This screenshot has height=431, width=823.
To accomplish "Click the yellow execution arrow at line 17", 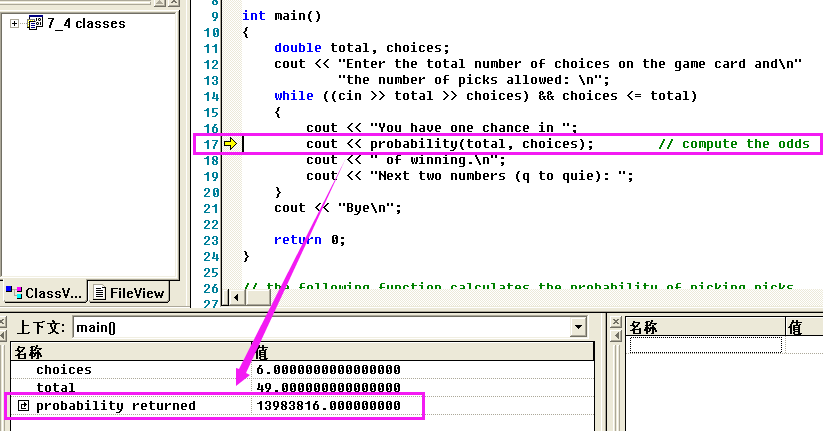I will pyautogui.click(x=230, y=144).
